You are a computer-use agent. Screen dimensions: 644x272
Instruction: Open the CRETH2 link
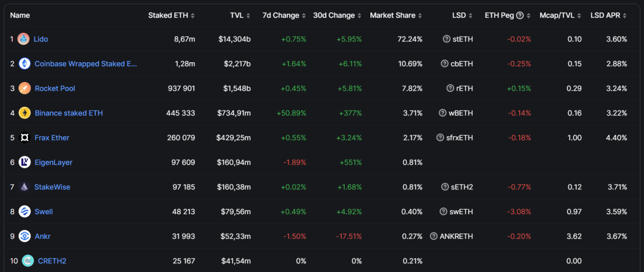click(52, 261)
